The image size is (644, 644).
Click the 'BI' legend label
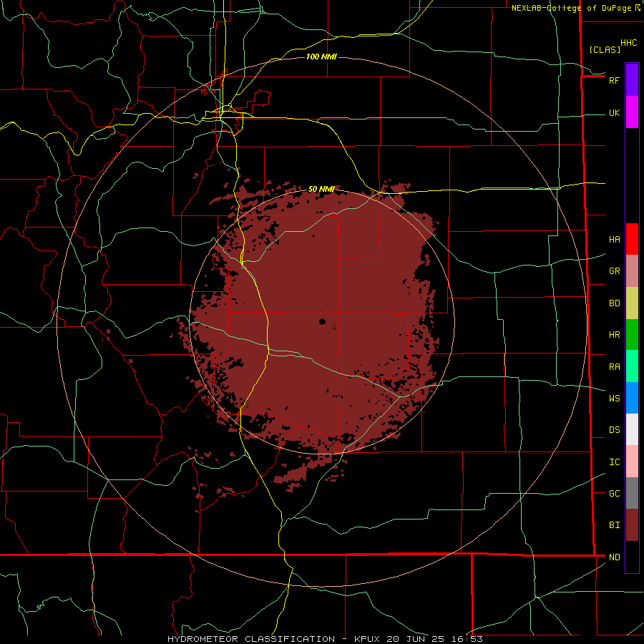(x=614, y=525)
